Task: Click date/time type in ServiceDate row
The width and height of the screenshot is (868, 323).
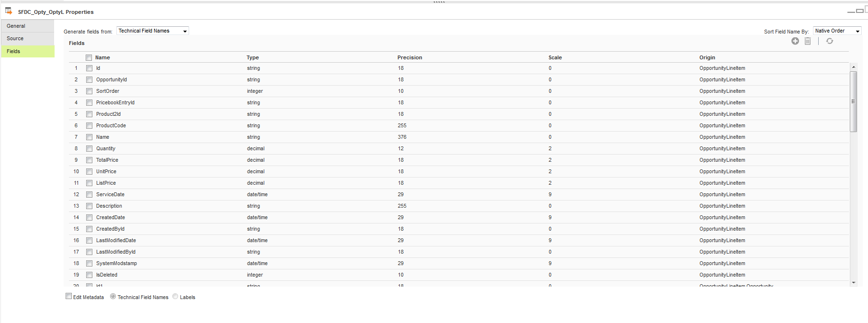Action: (257, 194)
